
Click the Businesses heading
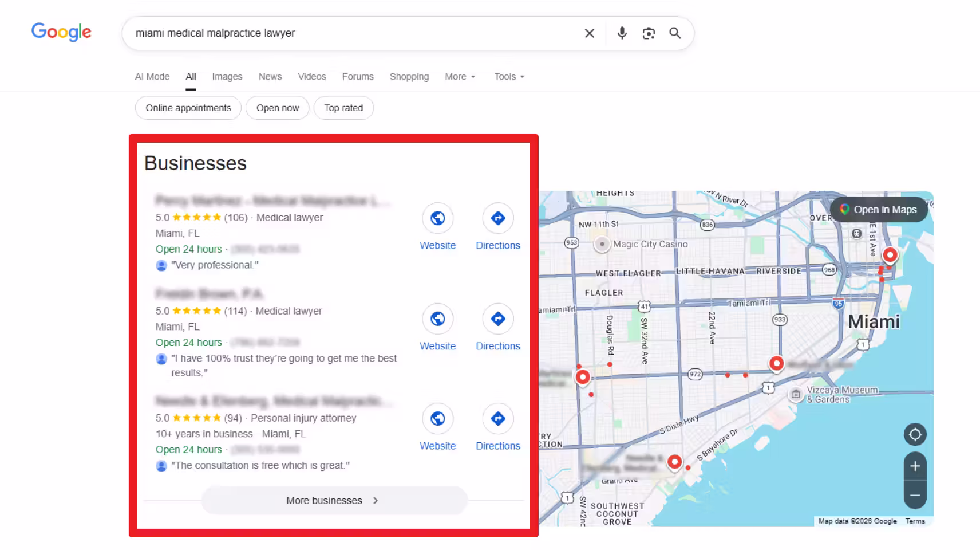click(x=195, y=163)
